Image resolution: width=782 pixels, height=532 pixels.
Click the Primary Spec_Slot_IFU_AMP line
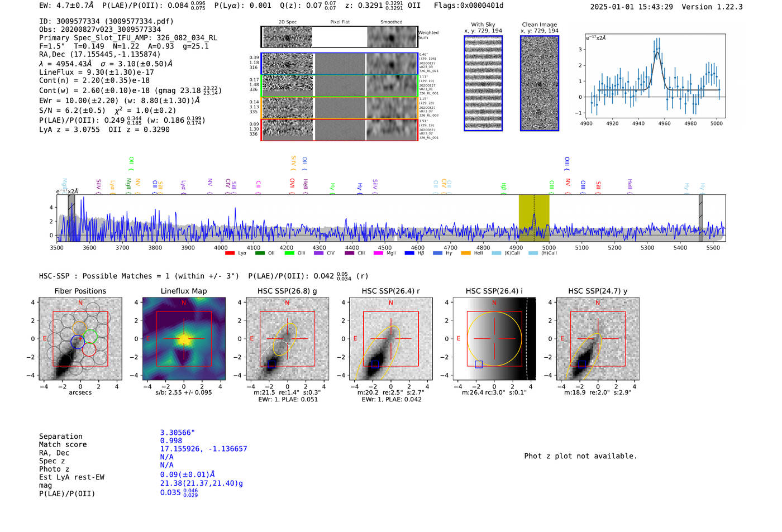(x=128, y=38)
